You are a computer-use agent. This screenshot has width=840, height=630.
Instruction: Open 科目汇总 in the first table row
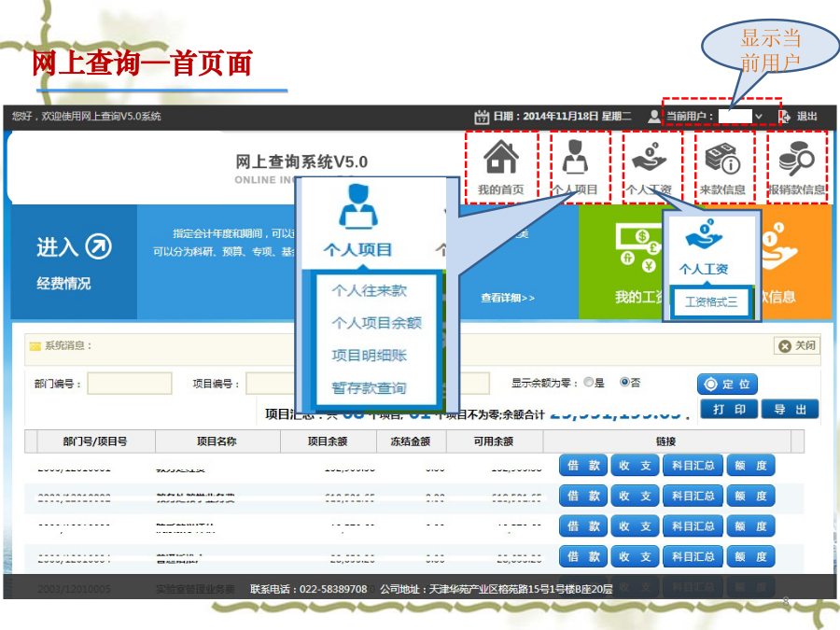[693, 466]
